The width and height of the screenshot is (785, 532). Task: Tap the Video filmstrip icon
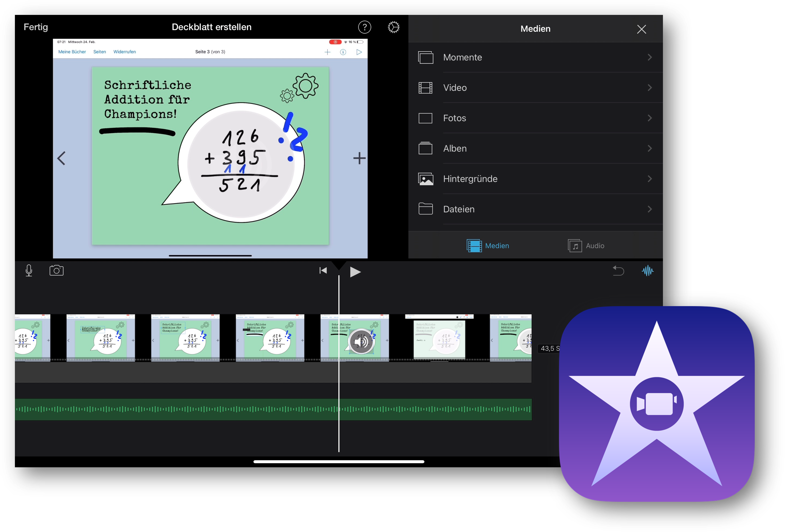(426, 88)
